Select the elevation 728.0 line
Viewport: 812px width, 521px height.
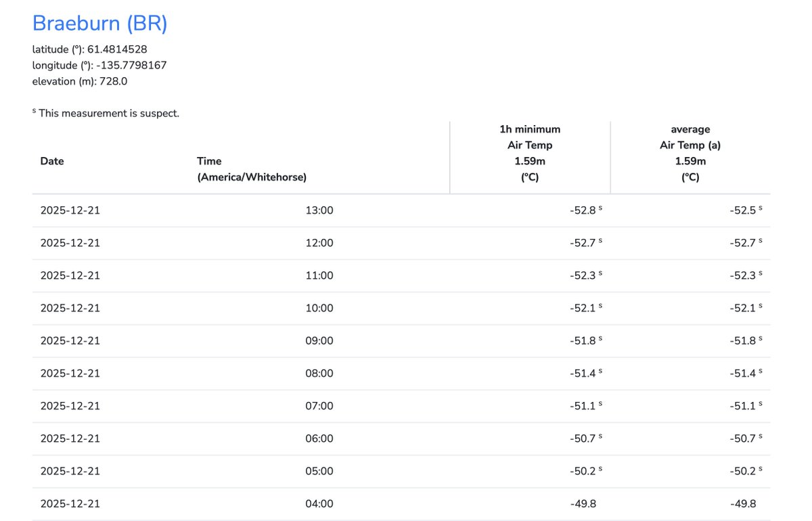pyautogui.click(x=80, y=81)
